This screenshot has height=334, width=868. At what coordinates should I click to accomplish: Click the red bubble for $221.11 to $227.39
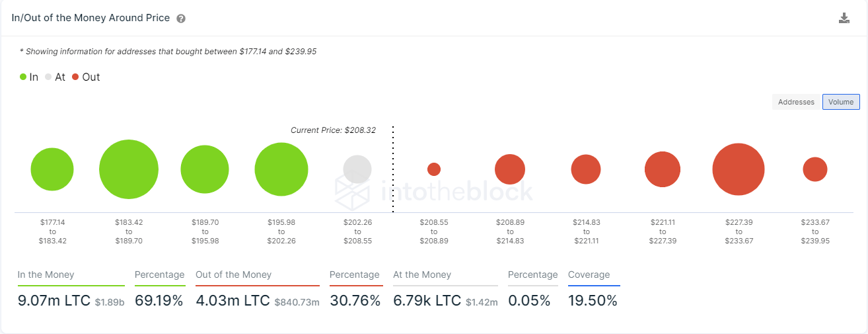tap(663, 169)
